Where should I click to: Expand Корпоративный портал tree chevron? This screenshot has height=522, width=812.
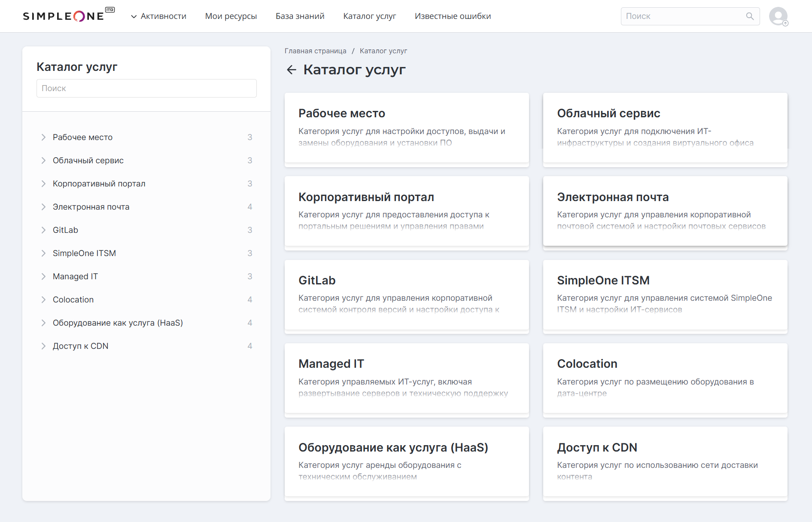[x=43, y=183]
